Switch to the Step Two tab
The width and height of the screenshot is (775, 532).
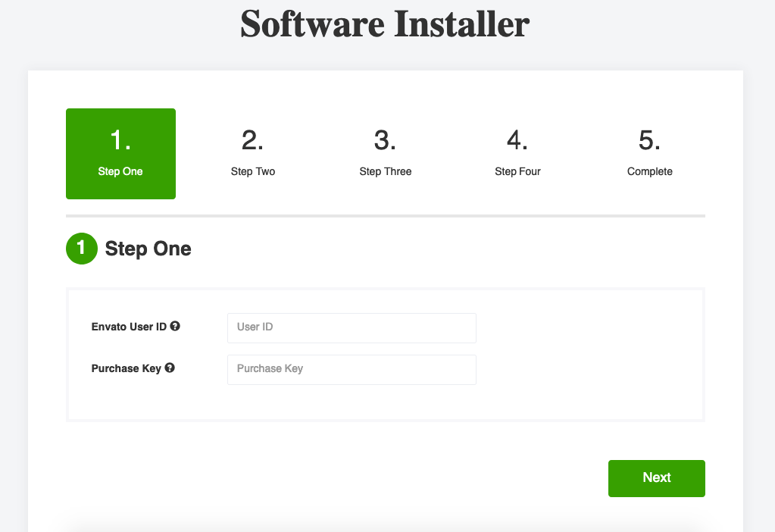coord(252,152)
